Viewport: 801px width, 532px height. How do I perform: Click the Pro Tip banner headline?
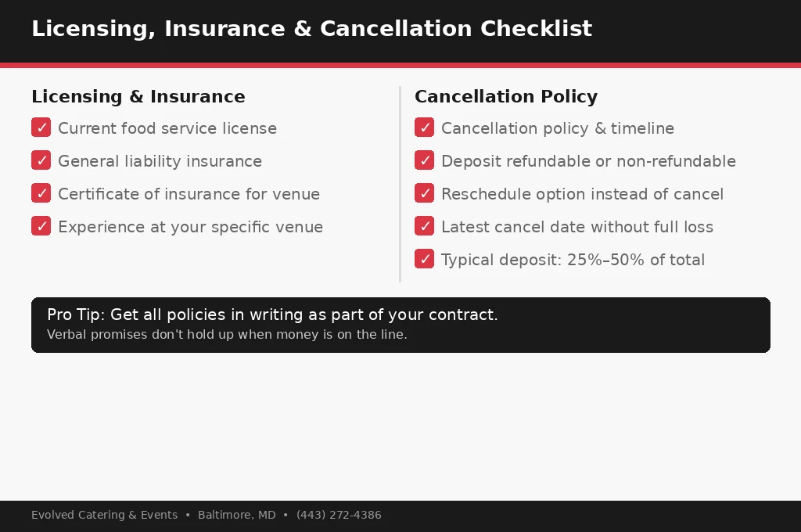pyautogui.click(x=272, y=315)
